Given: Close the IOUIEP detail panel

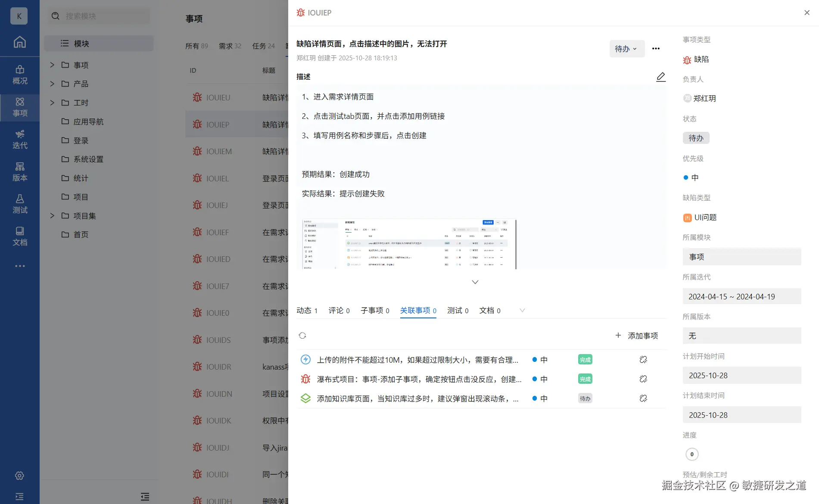Looking at the screenshot, I should 807,12.
